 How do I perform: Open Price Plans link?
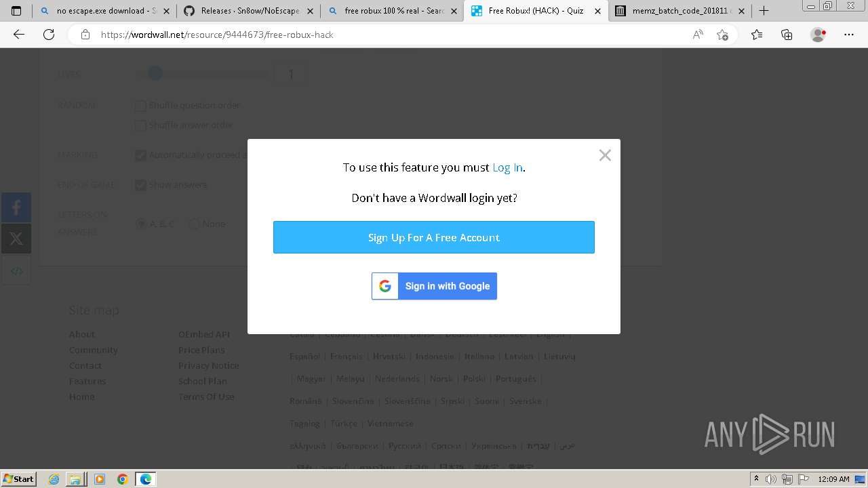point(201,350)
